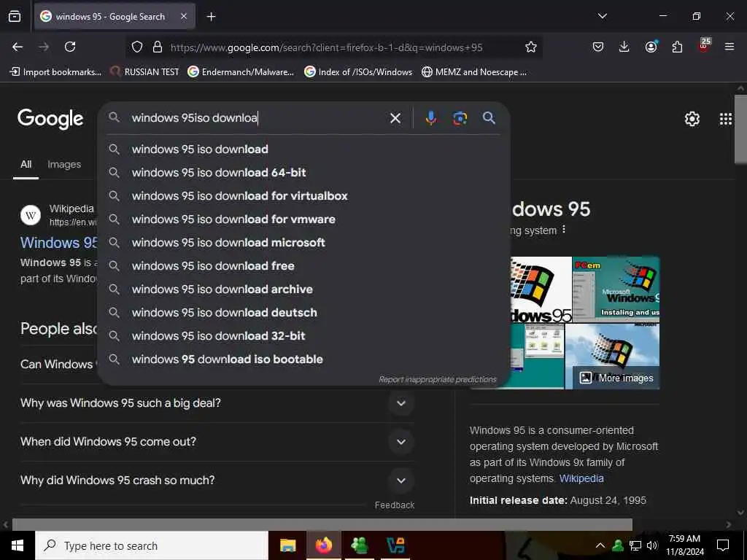Reload the current page

coord(70,47)
